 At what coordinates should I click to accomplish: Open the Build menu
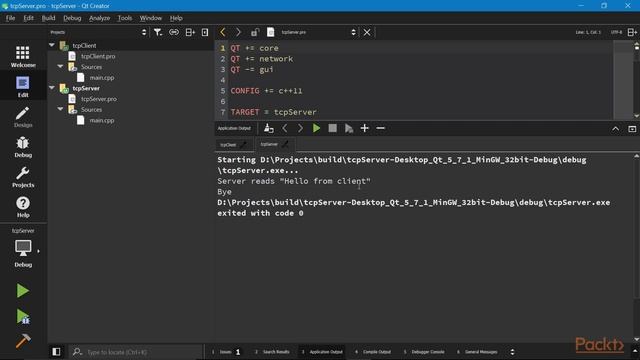click(x=48, y=18)
